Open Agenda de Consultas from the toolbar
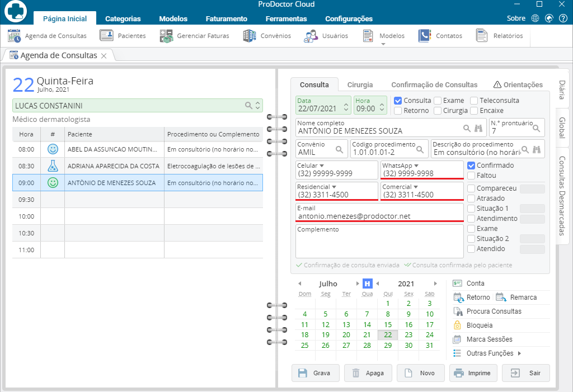This screenshot has height=392, width=573. [x=47, y=36]
